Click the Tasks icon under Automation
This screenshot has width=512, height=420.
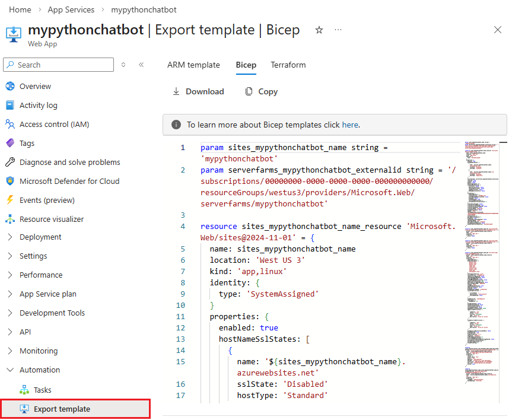point(24,390)
